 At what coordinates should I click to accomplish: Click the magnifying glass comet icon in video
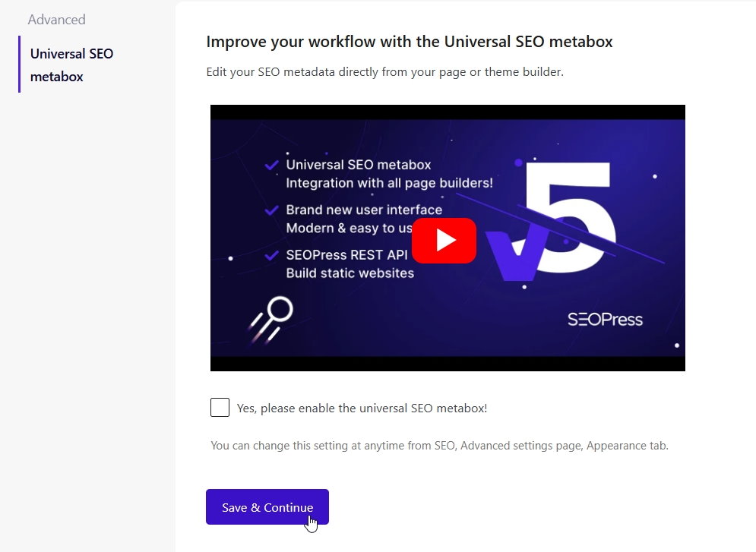271,320
